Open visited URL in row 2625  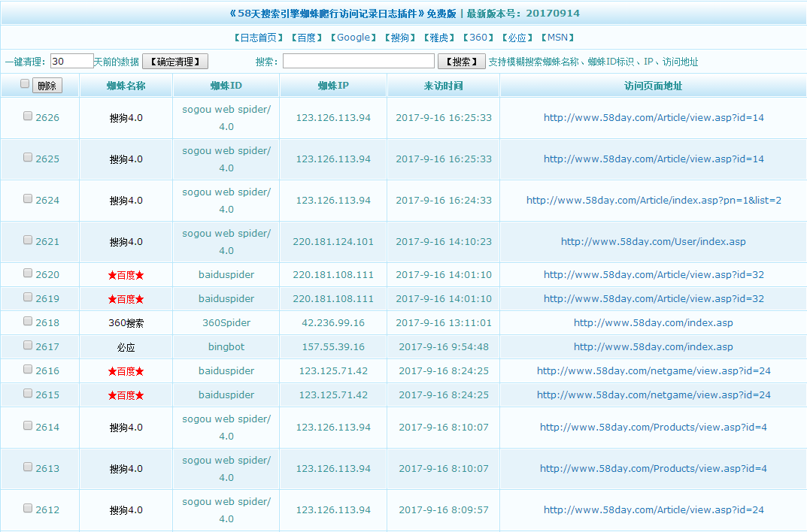tap(654, 159)
